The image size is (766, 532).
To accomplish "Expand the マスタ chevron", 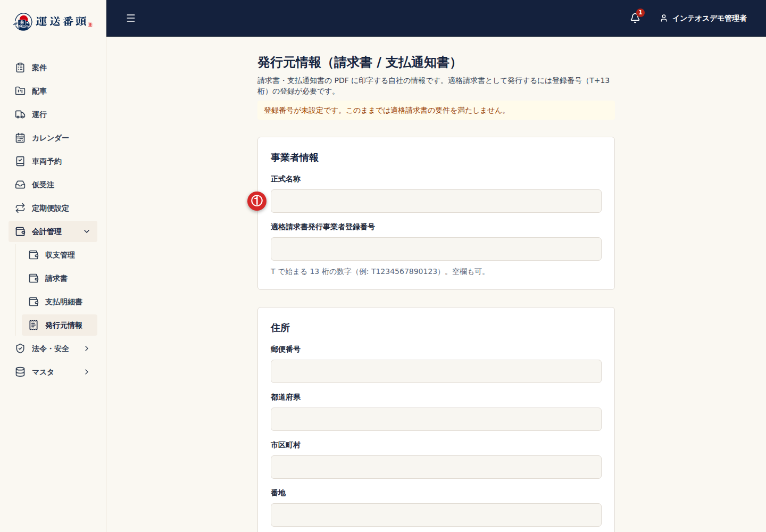I will click(87, 372).
